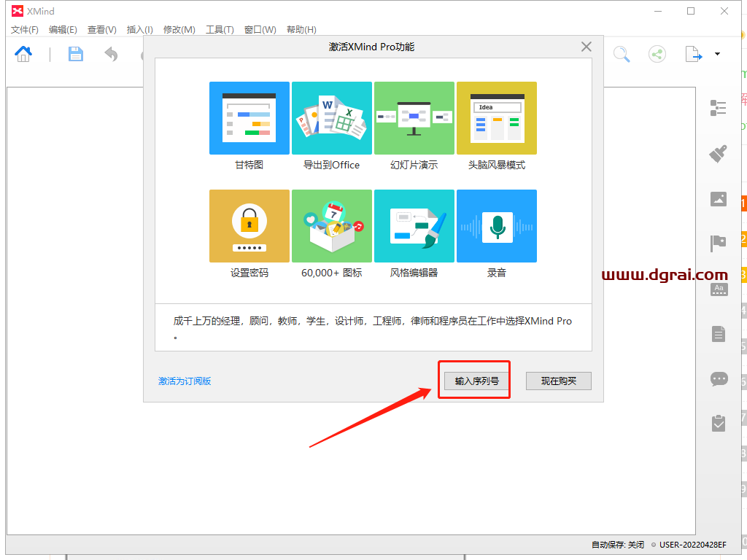Click the Share icon in the toolbar
This screenshot has height=560, width=747.
657,54
